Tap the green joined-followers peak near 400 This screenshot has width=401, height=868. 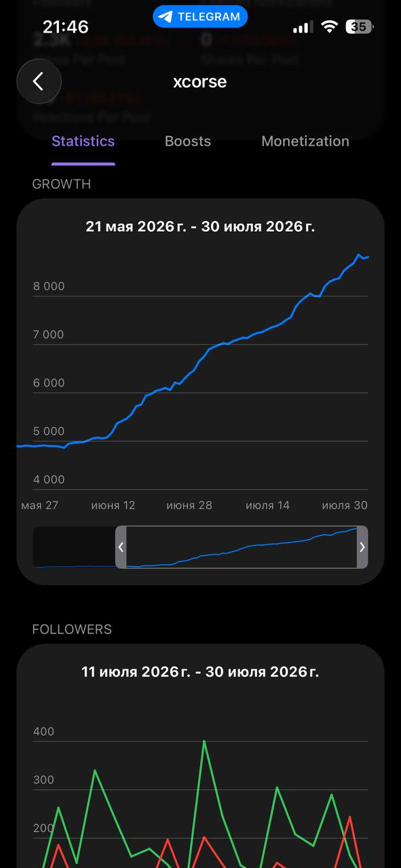[204, 741]
